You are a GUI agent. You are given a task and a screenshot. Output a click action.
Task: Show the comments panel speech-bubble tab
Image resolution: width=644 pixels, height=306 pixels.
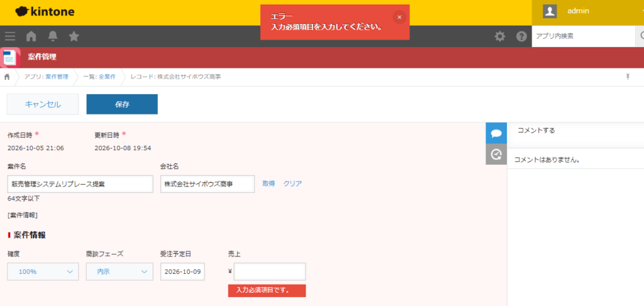(x=496, y=133)
